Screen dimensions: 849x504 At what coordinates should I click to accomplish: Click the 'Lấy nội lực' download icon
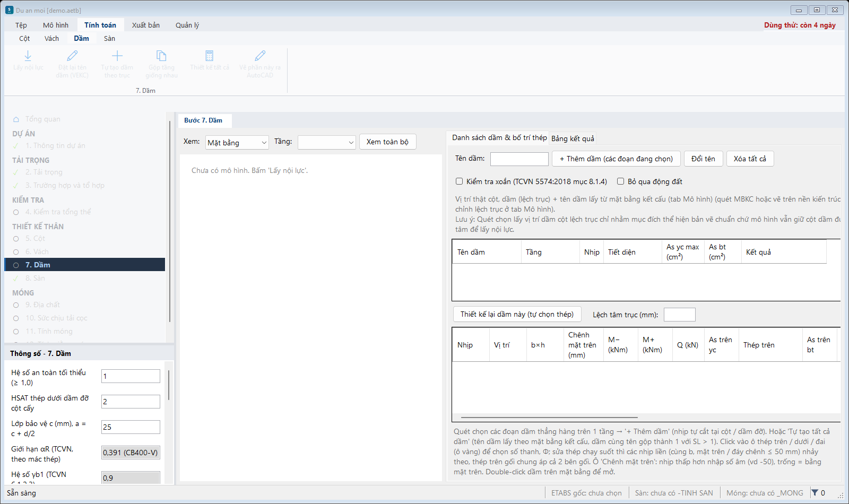point(28,56)
